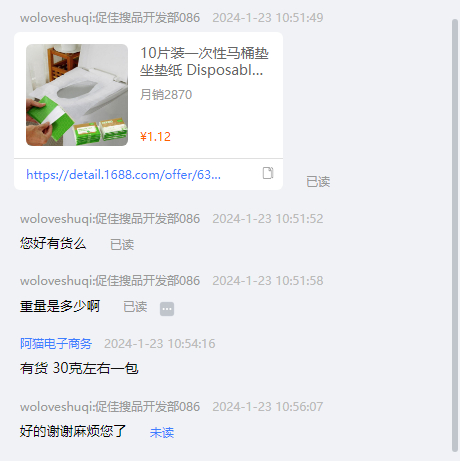
Task: Open the more options icon next to 重量是多少啊
Action: tap(167, 309)
